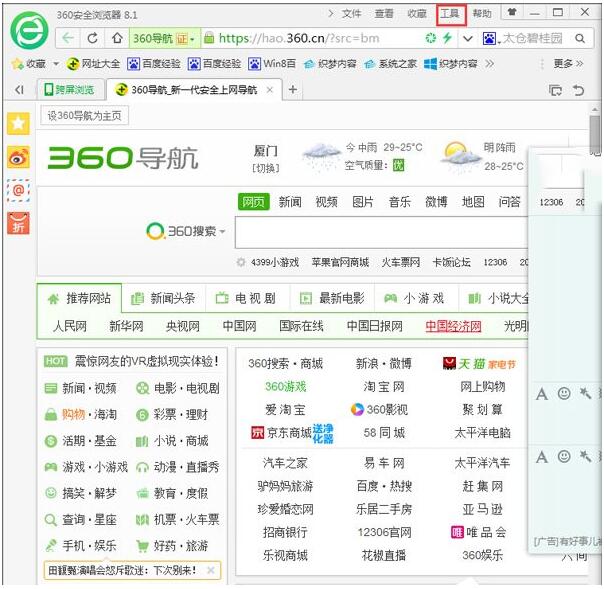604x589 pixels.
Task: Close the 360导航 tab
Action: (270, 90)
